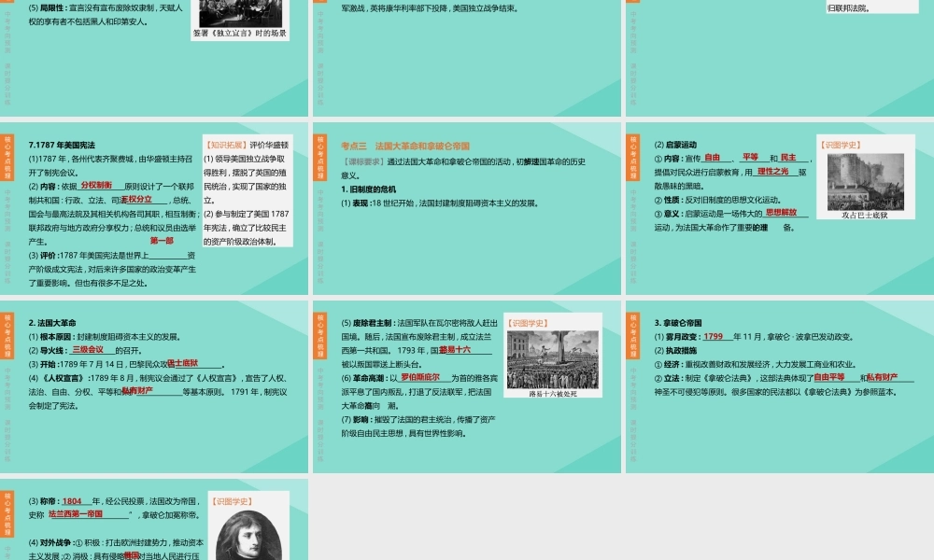Click the red answer 理性之光
The width and height of the screenshot is (934, 560).
[773, 172]
